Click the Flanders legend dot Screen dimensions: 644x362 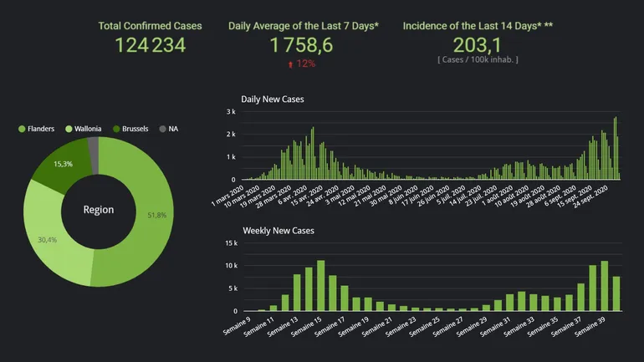click(22, 129)
